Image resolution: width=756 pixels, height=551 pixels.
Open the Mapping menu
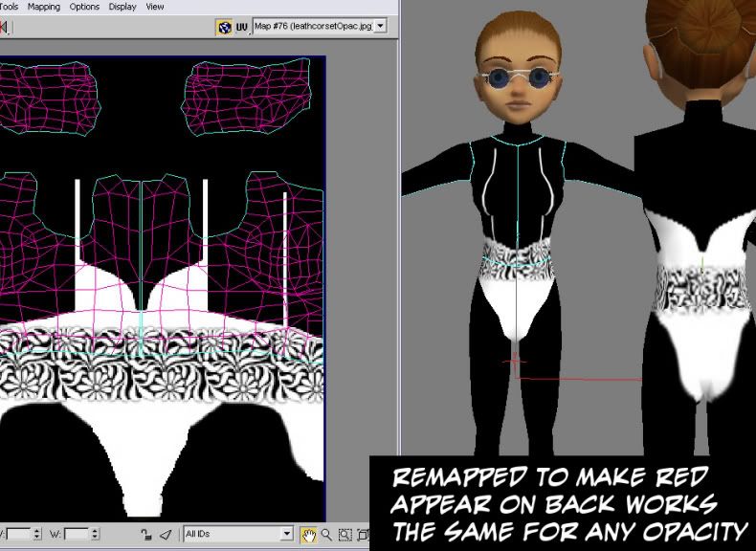[x=44, y=7]
